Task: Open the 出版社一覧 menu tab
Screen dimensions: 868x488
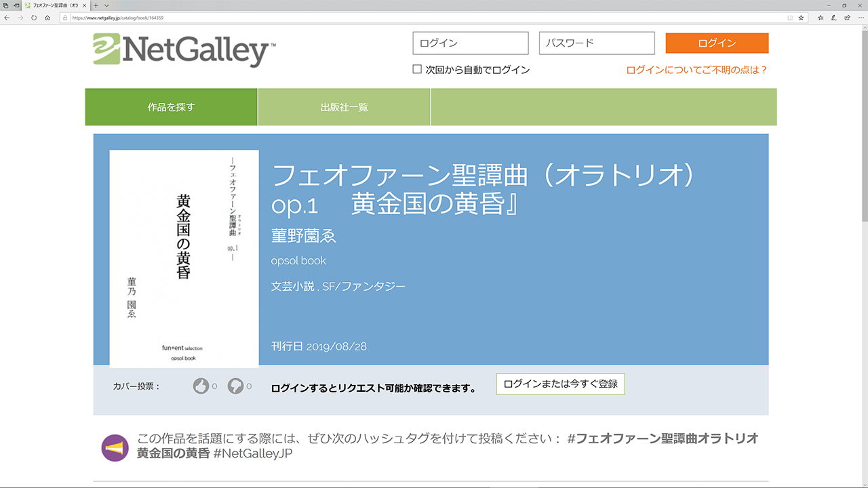Action: [x=344, y=107]
